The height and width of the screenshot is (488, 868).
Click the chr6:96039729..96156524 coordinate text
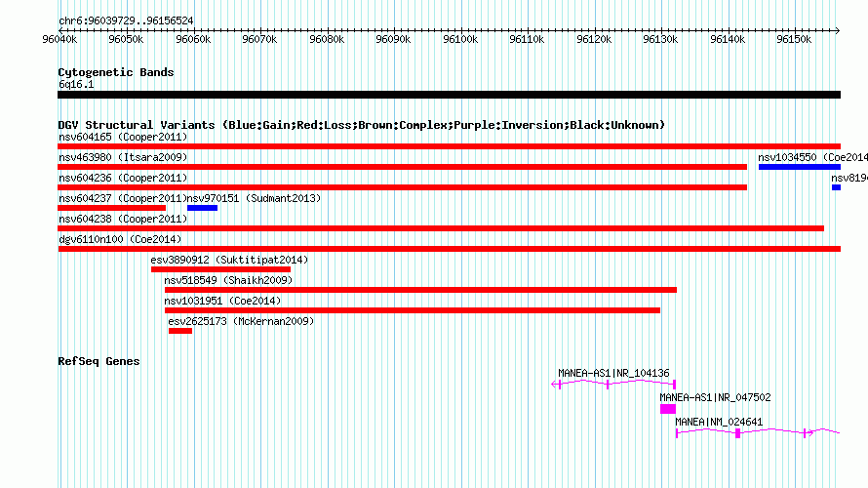tap(126, 21)
